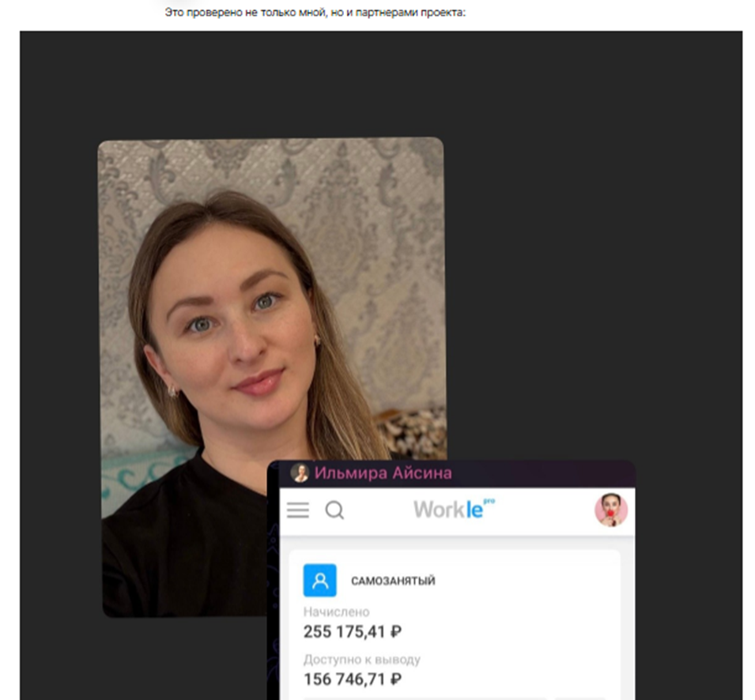The image size is (755, 700).
Task: Click the Начислено label
Action: pos(336,612)
